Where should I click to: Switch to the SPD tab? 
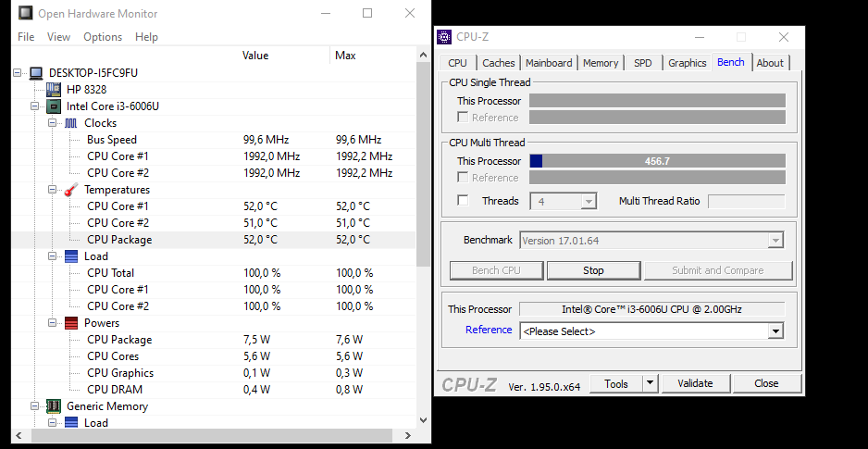[642, 63]
